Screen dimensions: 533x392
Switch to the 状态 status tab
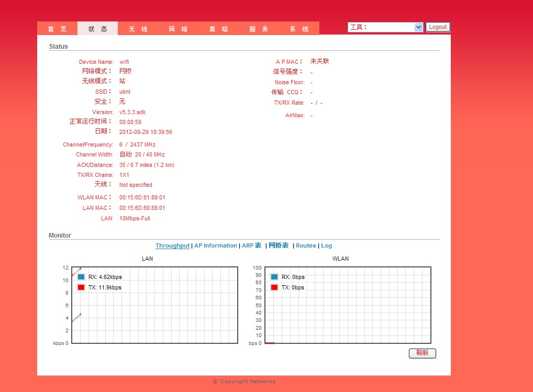(x=97, y=29)
